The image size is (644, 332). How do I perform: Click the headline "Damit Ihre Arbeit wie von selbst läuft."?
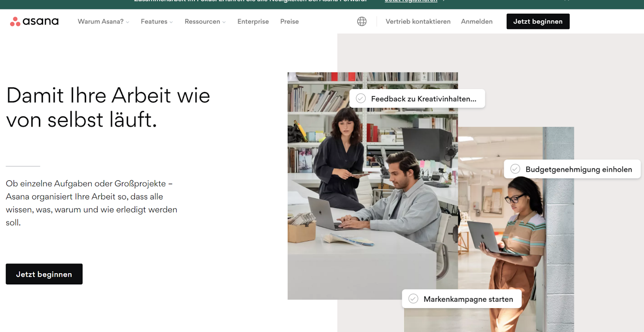click(108, 107)
